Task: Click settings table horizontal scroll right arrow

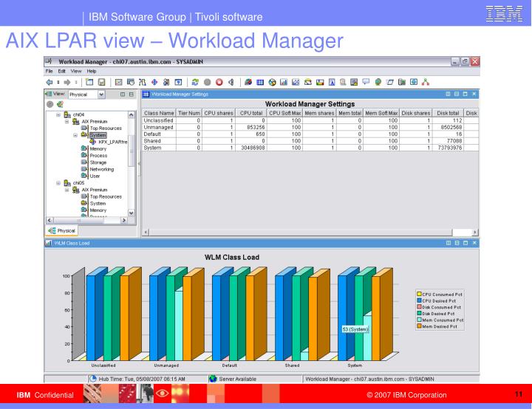Action: pyautogui.click(x=475, y=233)
